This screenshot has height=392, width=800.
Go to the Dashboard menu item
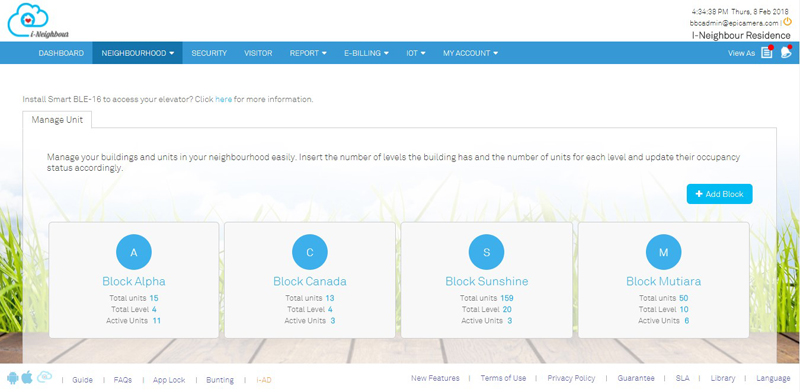(x=61, y=53)
